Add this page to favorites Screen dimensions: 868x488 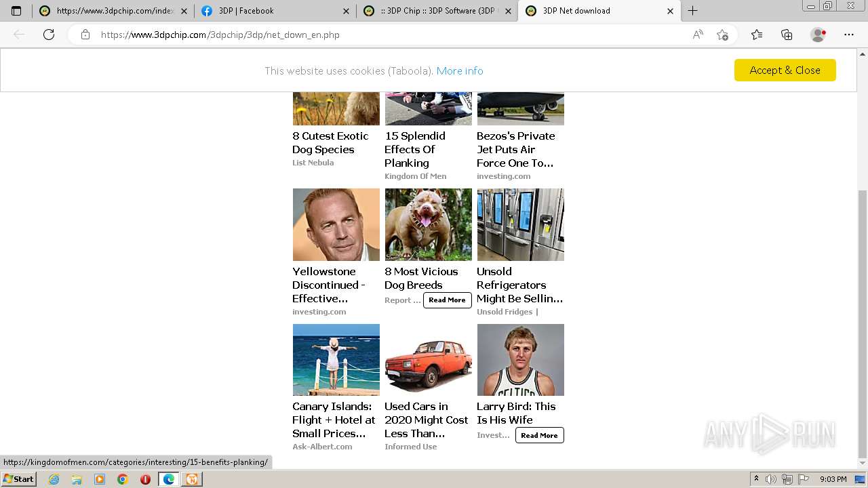[x=722, y=35]
